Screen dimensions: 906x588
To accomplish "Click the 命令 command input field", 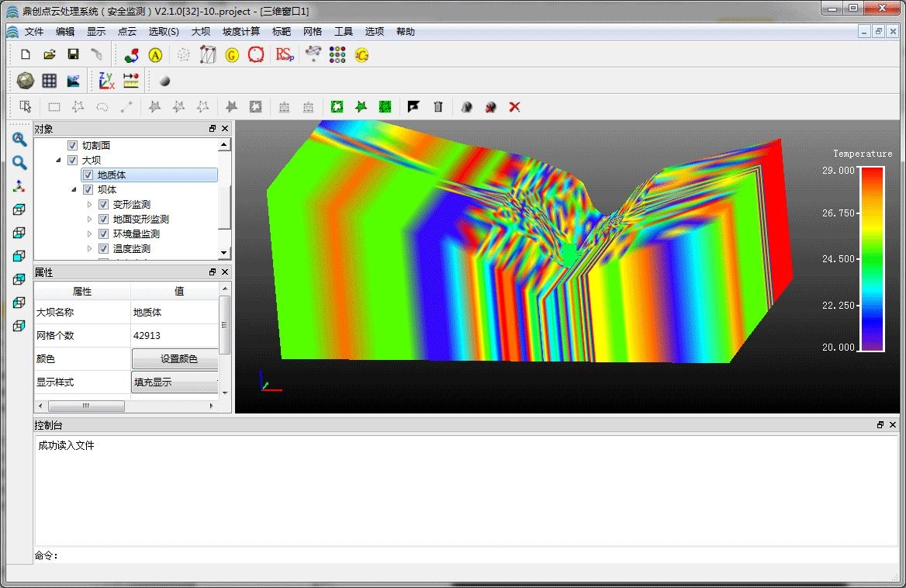I will [x=465, y=555].
